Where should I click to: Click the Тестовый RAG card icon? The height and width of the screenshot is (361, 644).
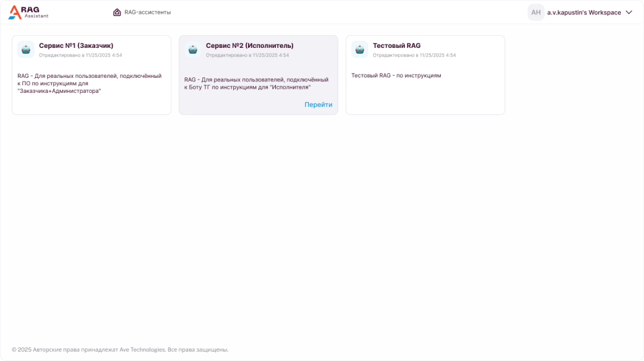click(360, 50)
